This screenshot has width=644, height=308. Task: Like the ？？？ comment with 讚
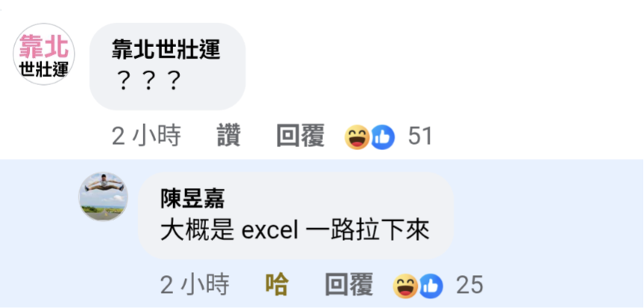pos(229,136)
